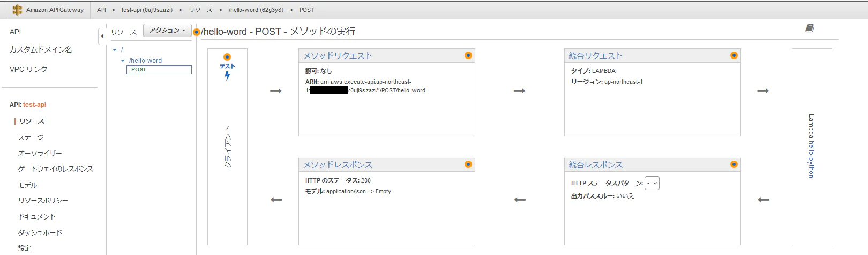Click the ARN value text
868x255 pixels.
(x=365, y=86)
